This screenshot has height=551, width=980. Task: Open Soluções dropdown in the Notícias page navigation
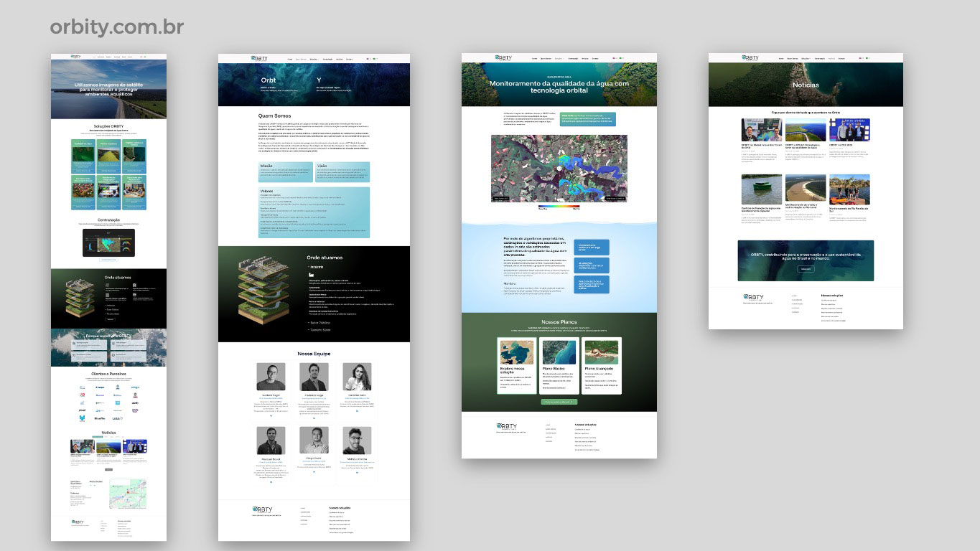pyautogui.click(x=806, y=58)
